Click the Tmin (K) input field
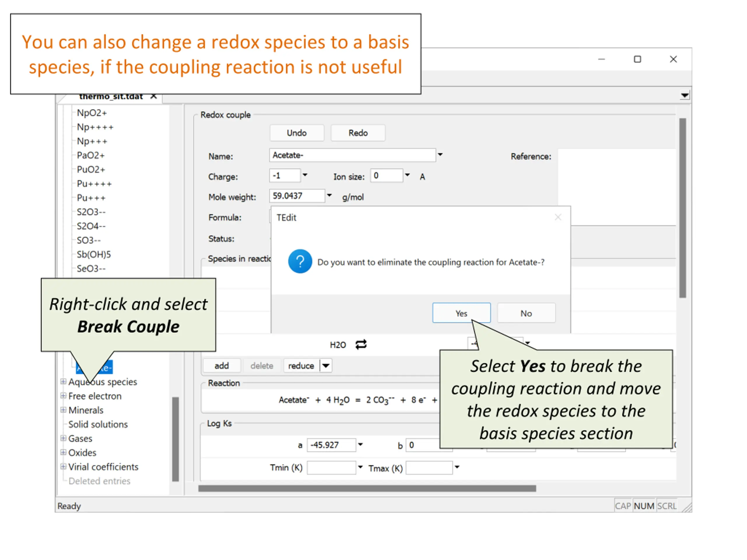 click(331, 467)
